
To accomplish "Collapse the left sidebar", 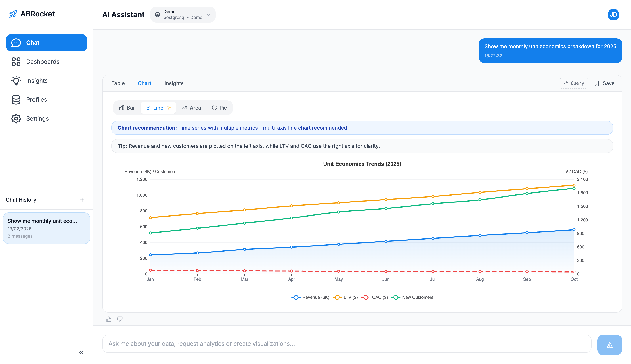I will 81,352.
